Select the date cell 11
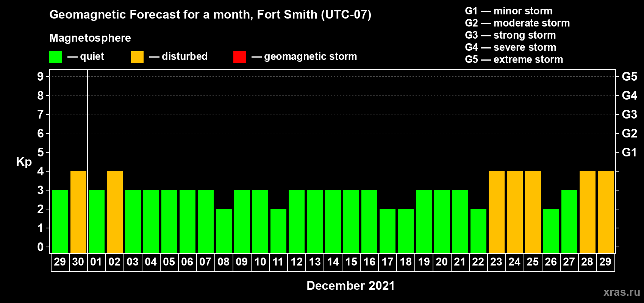The height and width of the screenshot is (303, 644). (x=278, y=262)
